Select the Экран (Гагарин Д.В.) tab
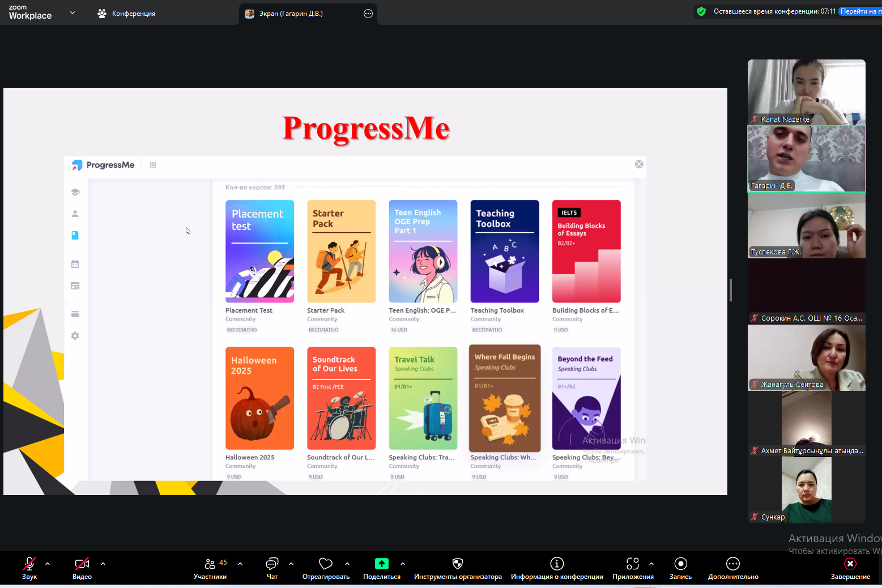 [x=291, y=14]
